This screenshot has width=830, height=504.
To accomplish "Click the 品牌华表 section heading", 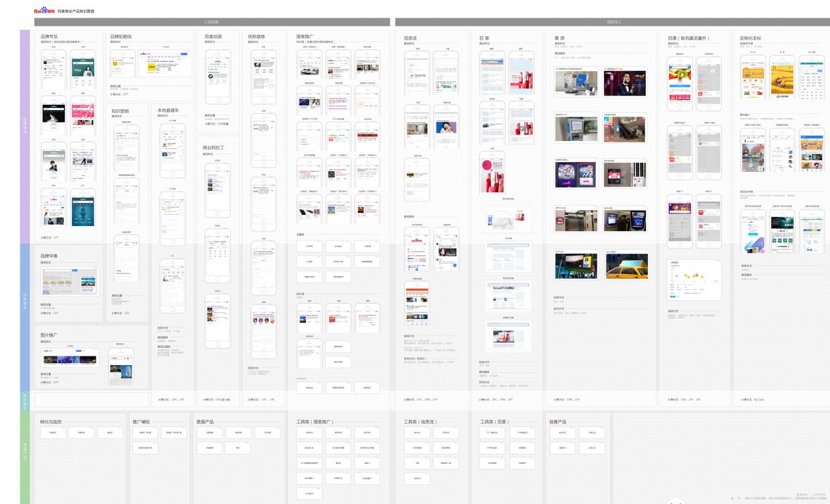I will (49, 256).
